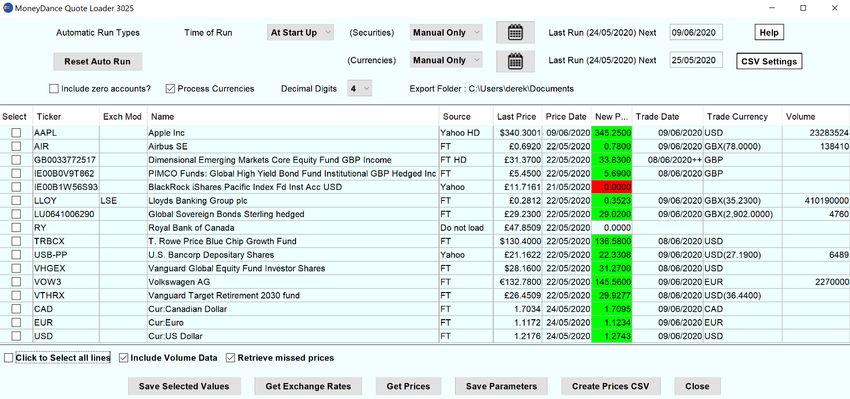Click the Currencies next run date field 25/05/2020
This screenshot has width=850, height=399.
696,61
